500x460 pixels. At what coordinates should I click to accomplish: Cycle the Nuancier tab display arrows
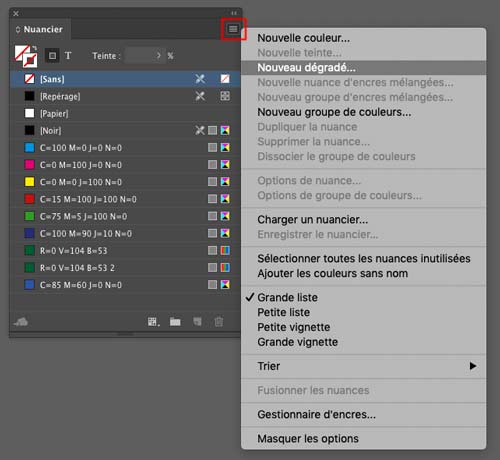pyautogui.click(x=18, y=30)
